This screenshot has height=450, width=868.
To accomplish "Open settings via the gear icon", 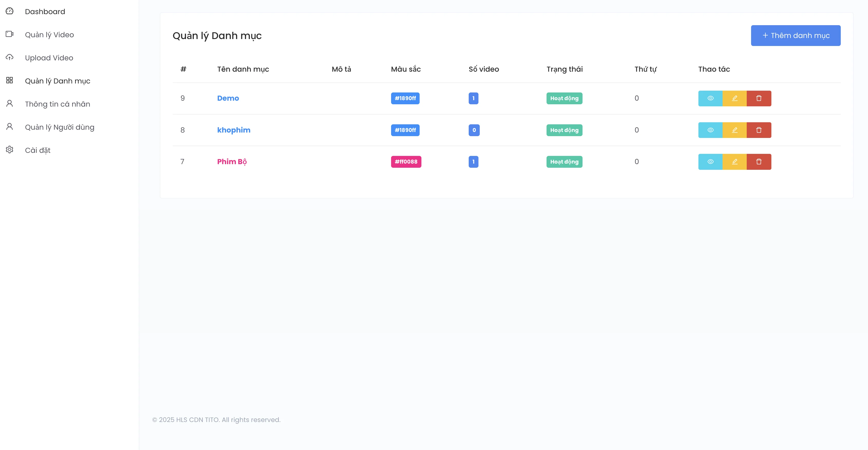I will (10, 149).
